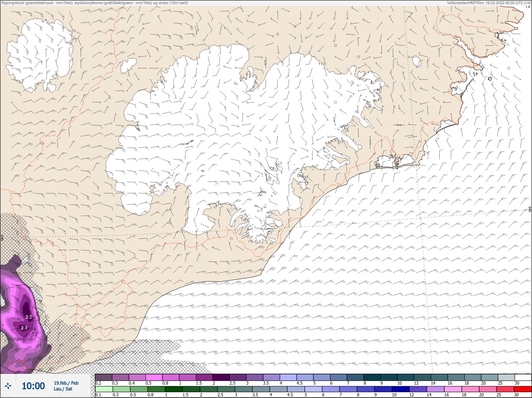Select red swatch labeled 30 in lower legend
This screenshot has width=532, height=398.
(x=523, y=390)
